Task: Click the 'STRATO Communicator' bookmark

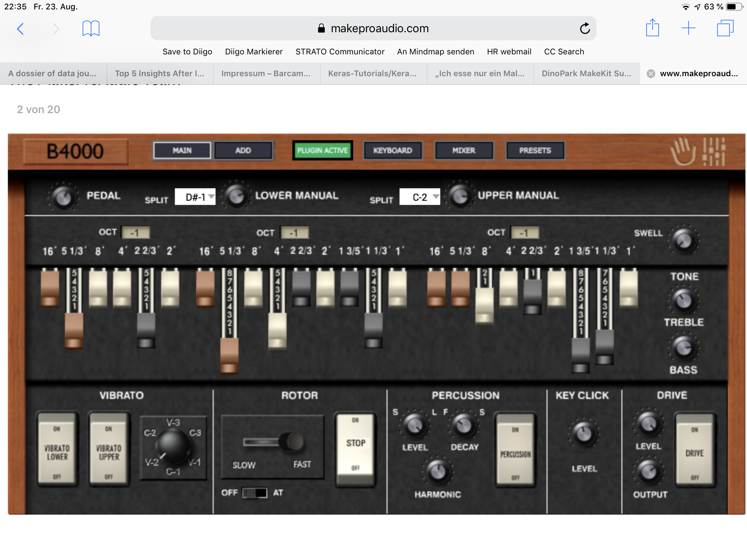Action: [340, 52]
